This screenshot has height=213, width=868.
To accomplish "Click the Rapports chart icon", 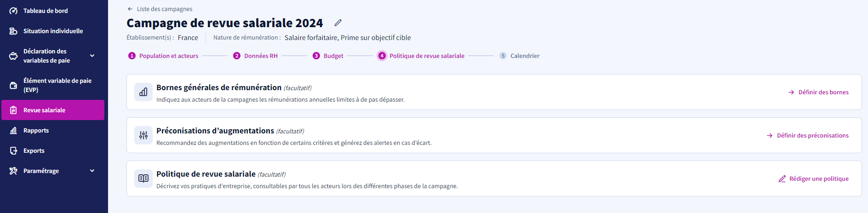I will (13, 130).
